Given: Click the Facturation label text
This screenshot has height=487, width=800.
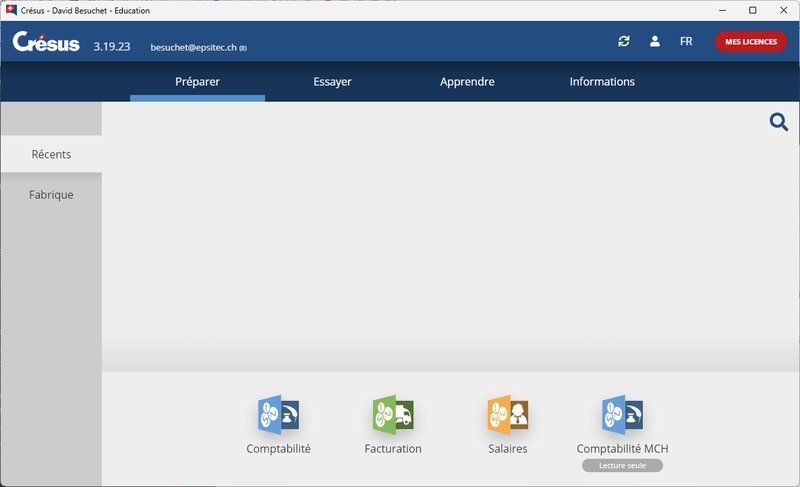Looking at the screenshot, I should (x=393, y=449).
